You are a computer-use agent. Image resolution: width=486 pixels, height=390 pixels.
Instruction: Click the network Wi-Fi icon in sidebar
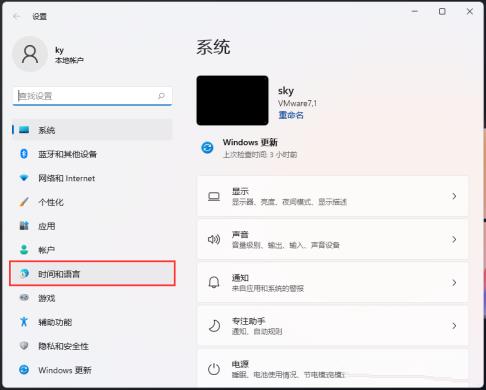click(24, 178)
